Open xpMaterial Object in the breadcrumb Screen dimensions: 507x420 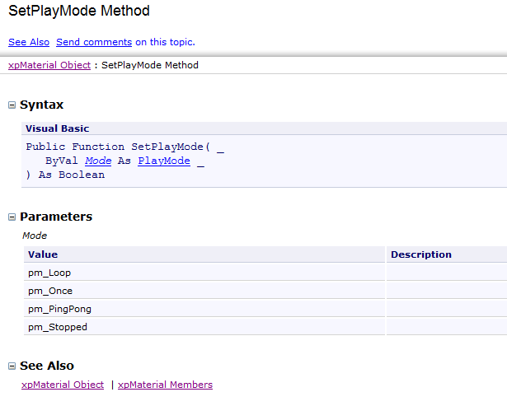point(49,65)
